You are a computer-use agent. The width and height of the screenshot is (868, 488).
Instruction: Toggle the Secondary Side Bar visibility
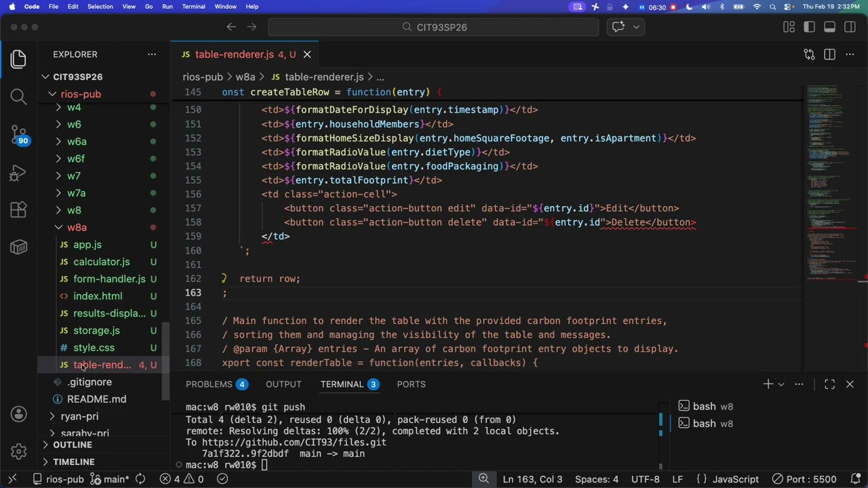point(850,27)
